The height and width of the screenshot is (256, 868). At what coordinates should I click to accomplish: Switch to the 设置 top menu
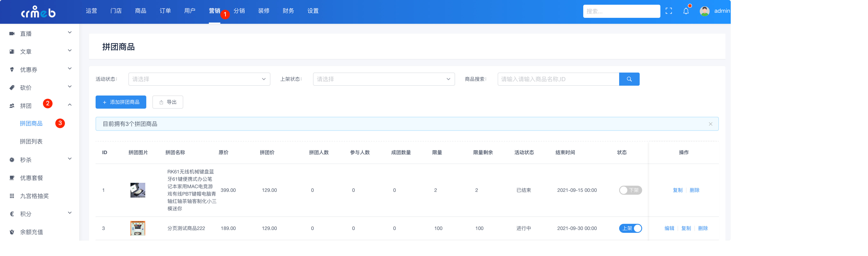coord(313,11)
